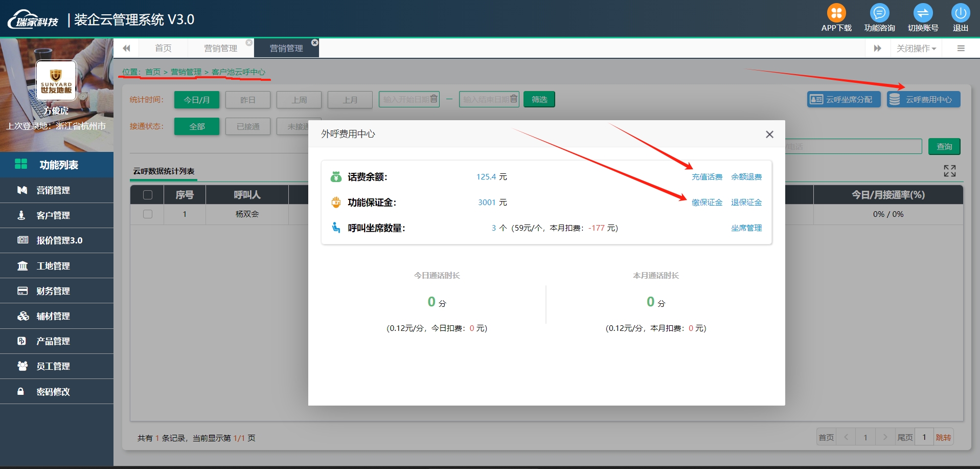Open the 坐席管理 link

[746, 228]
